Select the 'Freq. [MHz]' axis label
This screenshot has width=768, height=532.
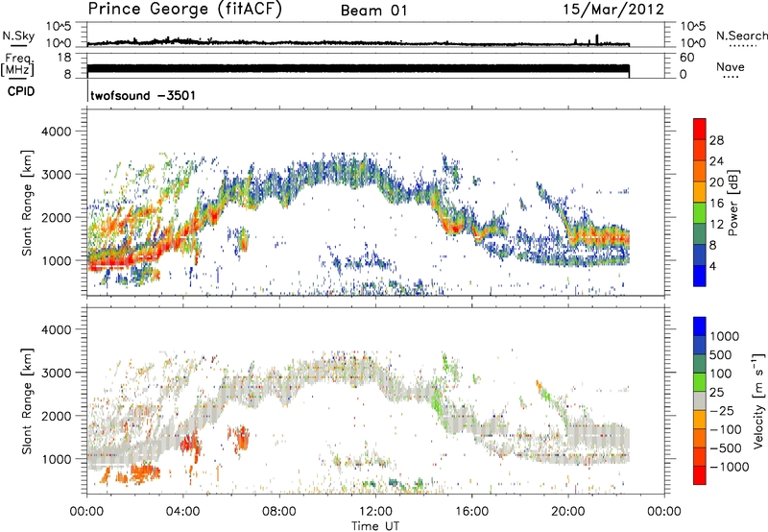(17, 65)
